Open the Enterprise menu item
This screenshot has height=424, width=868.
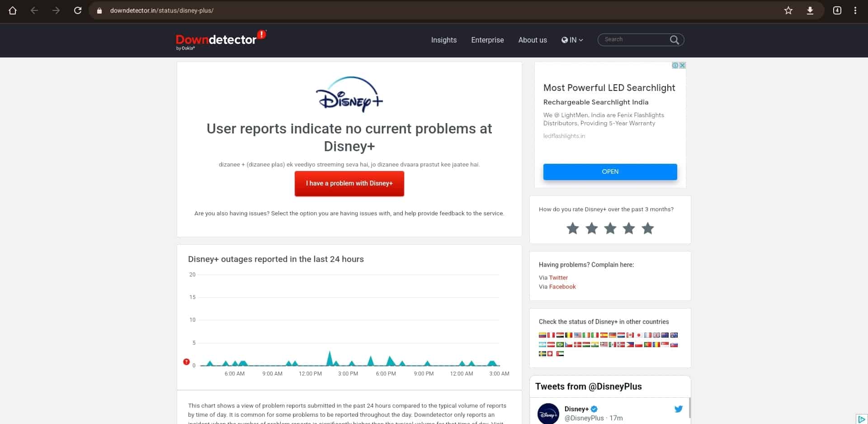click(487, 40)
